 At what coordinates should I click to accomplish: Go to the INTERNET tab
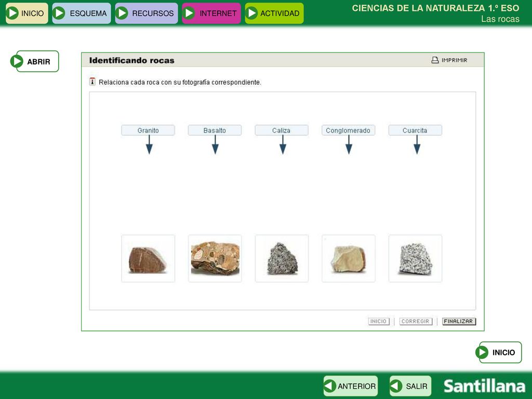211,13
